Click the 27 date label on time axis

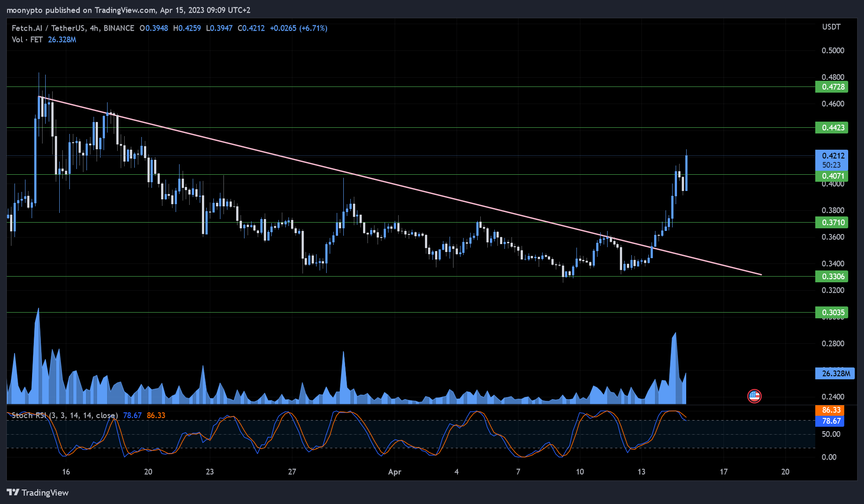pos(292,472)
